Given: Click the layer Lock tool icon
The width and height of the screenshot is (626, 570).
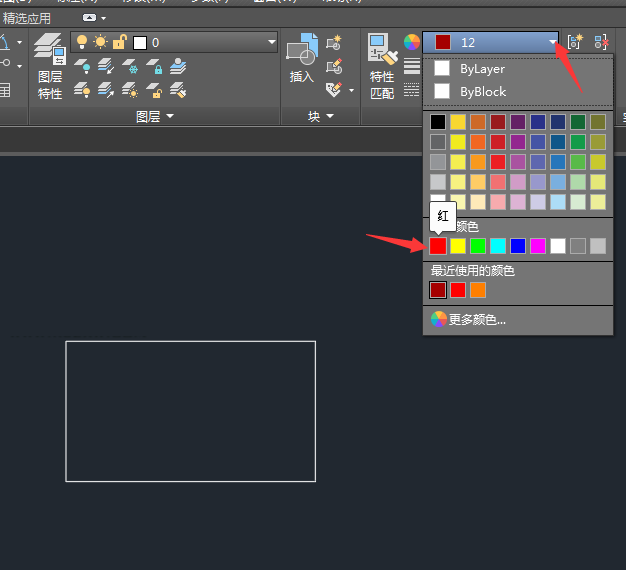Looking at the screenshot, I should click(154, 66).
